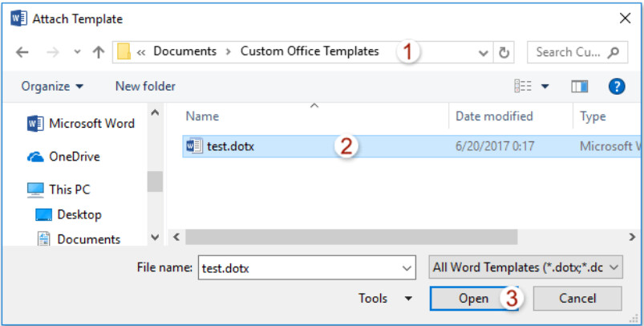Select the test.dotx file
644x326 pixels.
tap(231, 146)
